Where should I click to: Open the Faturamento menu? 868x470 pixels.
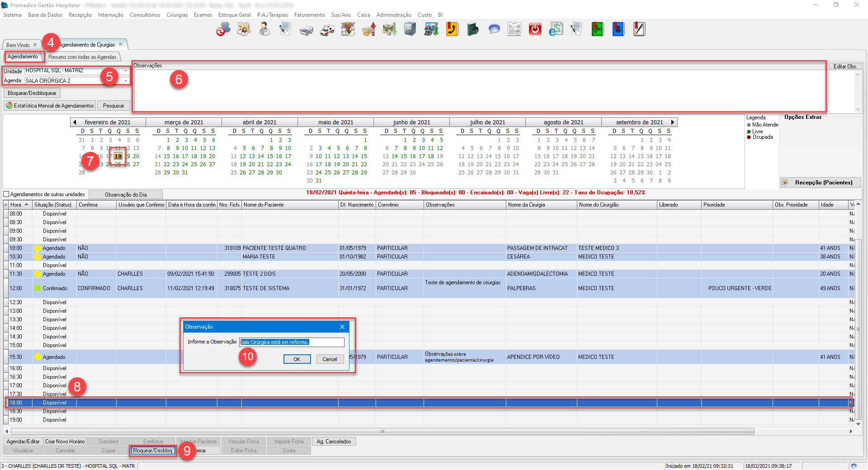click(309, 15)
